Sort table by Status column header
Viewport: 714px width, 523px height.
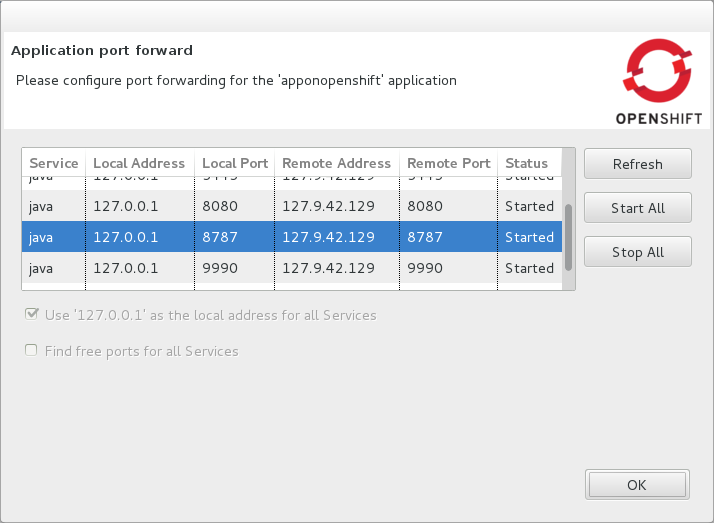(527, 163)
